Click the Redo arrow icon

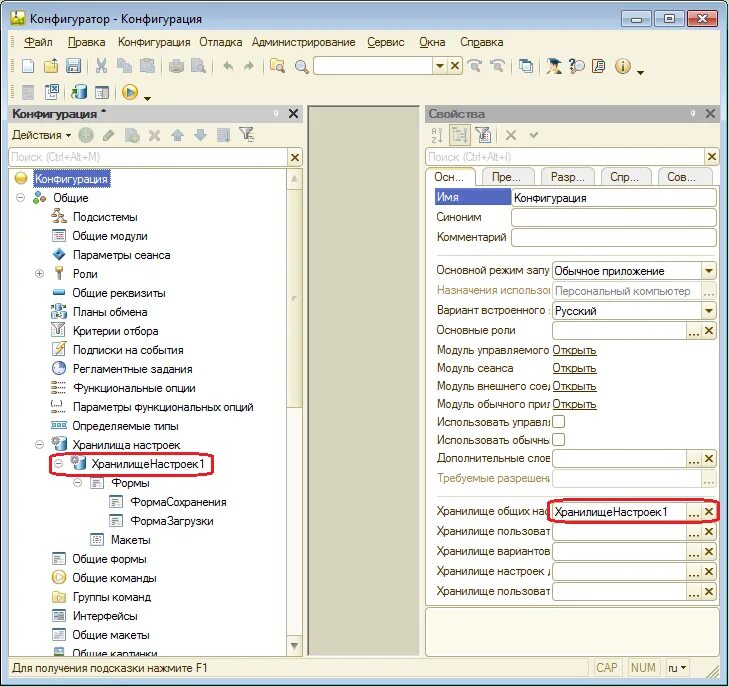tap(249, 66)
